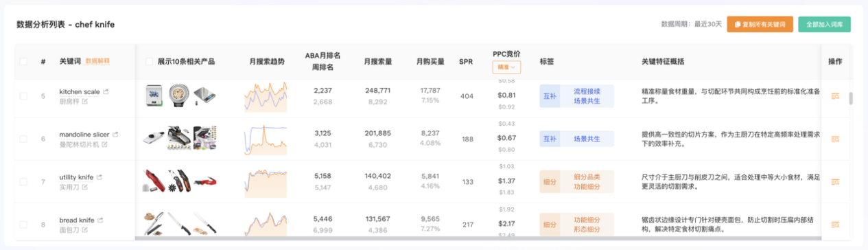Open external link icon beside utility knife
868x250 pixels.
point(99,177)
